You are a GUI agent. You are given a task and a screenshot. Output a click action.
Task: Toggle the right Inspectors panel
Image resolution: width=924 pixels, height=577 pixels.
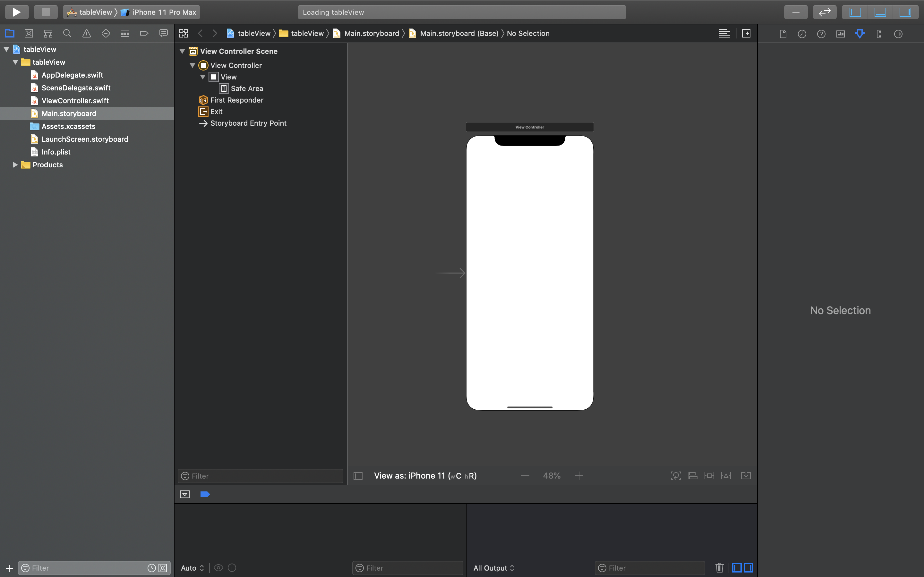905,12
